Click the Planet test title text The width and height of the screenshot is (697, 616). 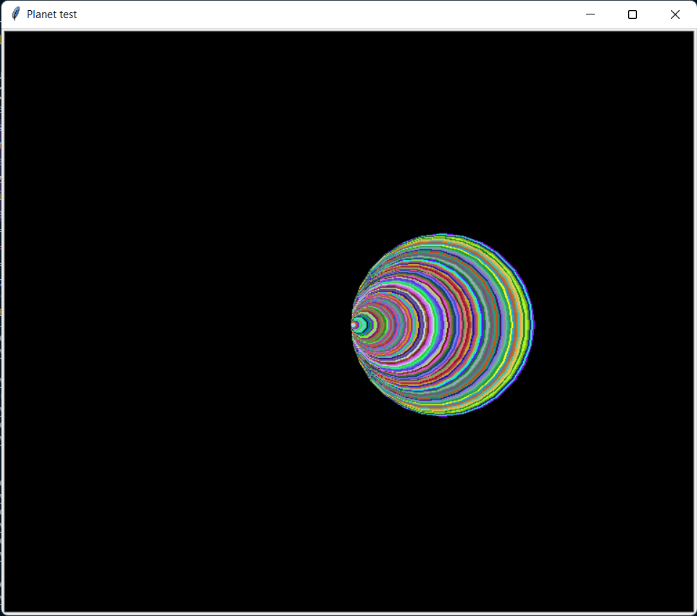(52, 14)
